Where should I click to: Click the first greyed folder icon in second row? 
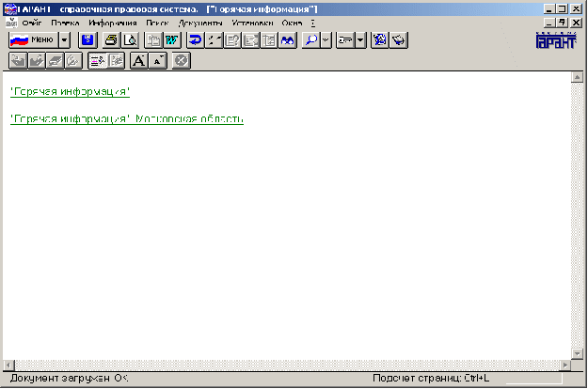click(x=18, y=61)
